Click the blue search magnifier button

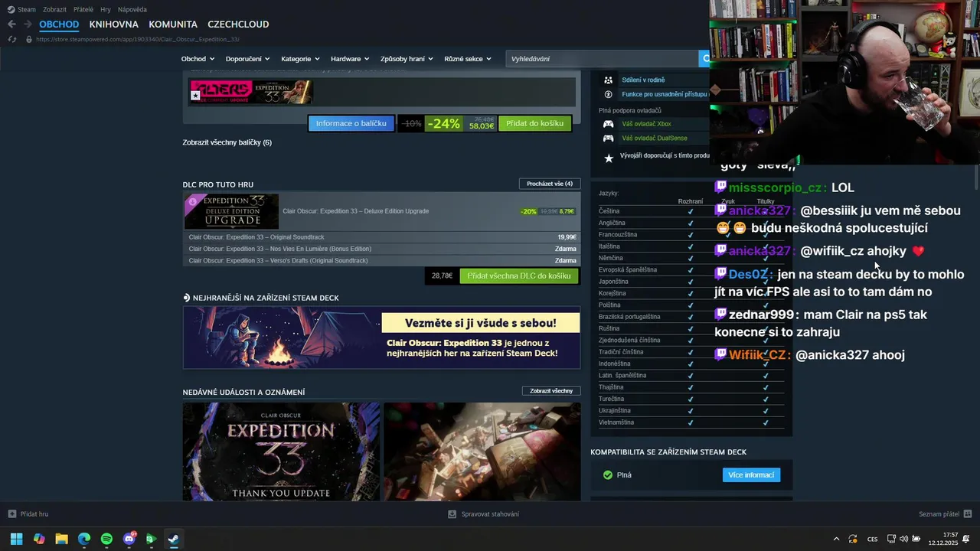[704, 58]
